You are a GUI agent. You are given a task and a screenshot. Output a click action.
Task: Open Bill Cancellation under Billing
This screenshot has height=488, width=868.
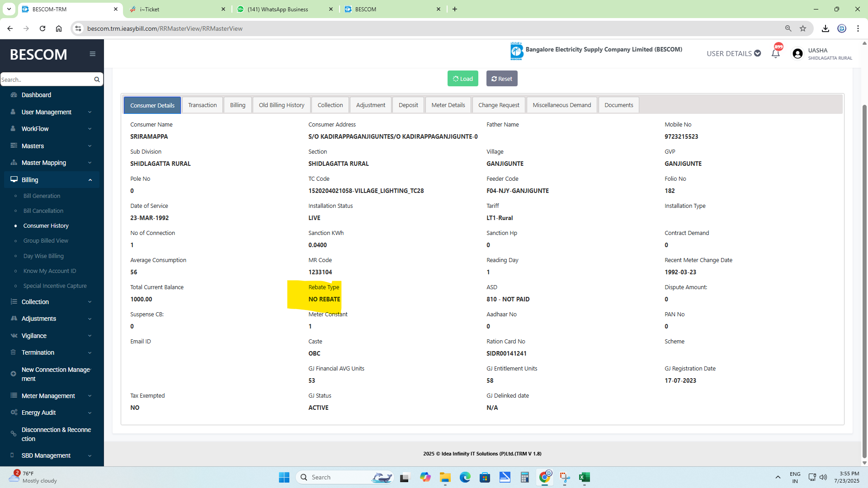click(x=43, y=211)
